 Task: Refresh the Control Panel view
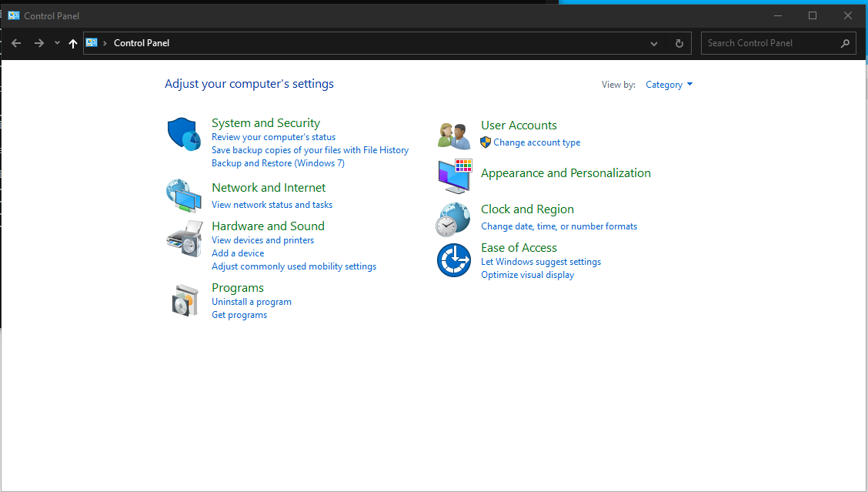(679, 43)
